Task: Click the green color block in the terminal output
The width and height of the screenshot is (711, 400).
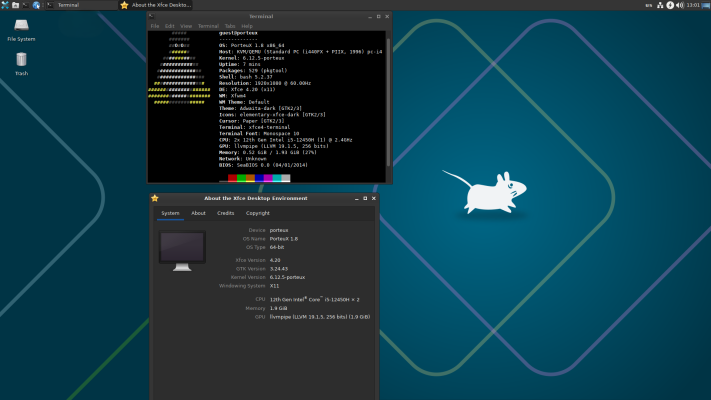Action: coord(241,178)
